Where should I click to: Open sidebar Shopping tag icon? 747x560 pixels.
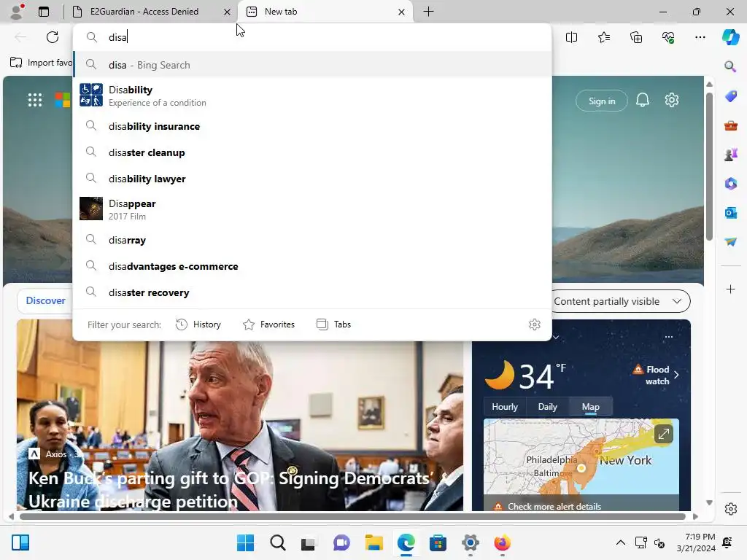730,96
